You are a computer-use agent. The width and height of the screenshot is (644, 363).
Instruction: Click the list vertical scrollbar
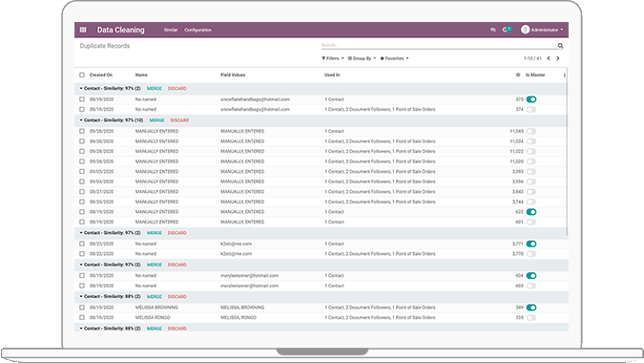pos(567,152)
